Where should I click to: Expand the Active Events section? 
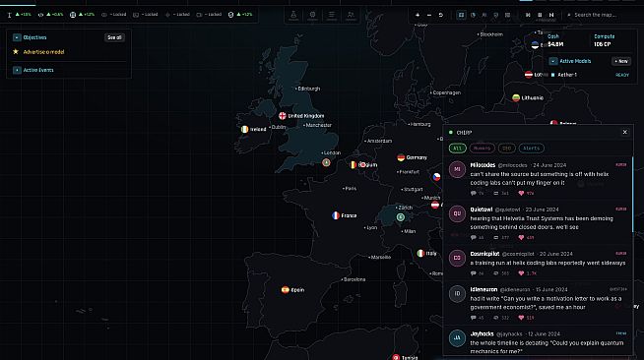17,70
